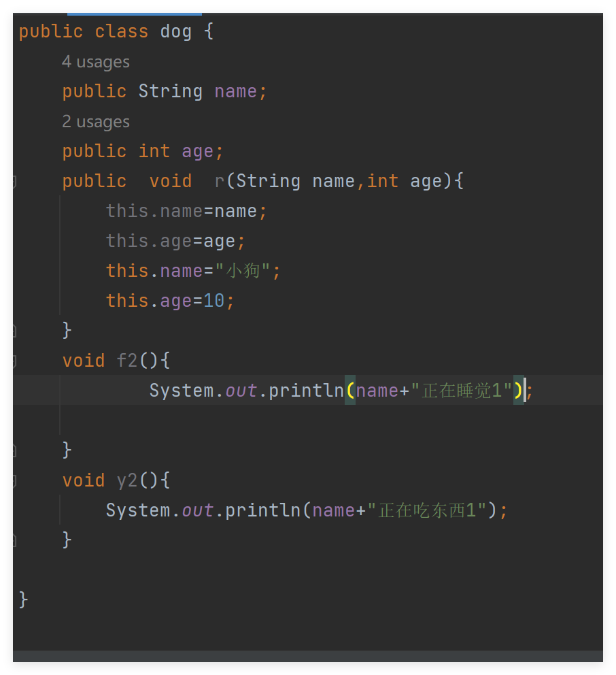Collapse the y2 method fold marker
The image size is (616, 675).
pyautogui.click(x=14, y=481)
